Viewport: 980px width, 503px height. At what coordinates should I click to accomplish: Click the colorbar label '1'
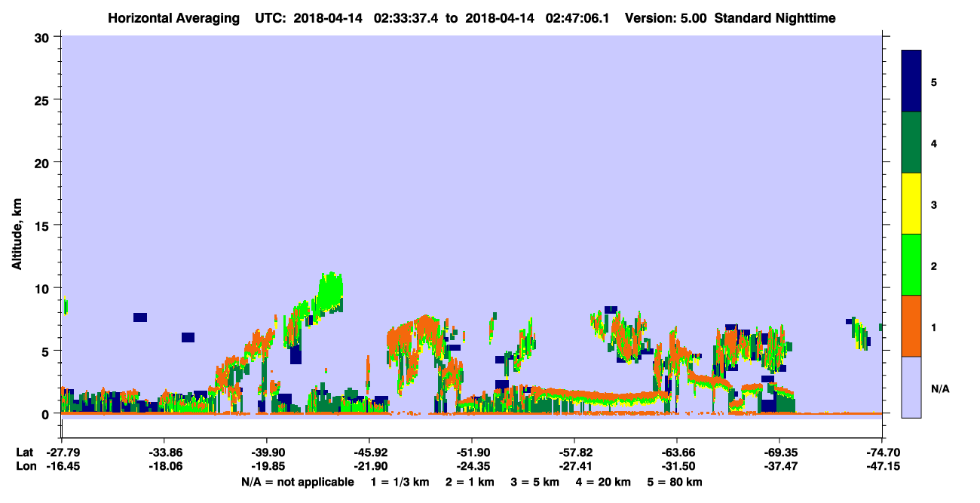click(934, 327)
